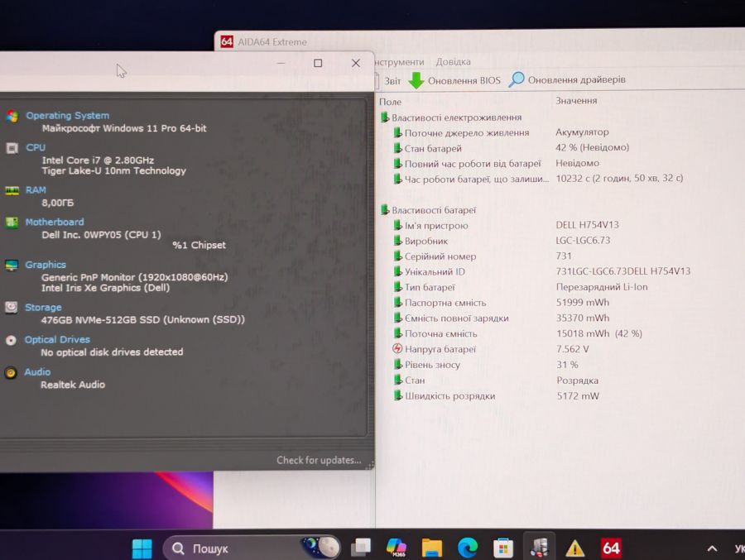Select Властивості батареї group row
The image size is (745, 560).
(x=429, y=210)
